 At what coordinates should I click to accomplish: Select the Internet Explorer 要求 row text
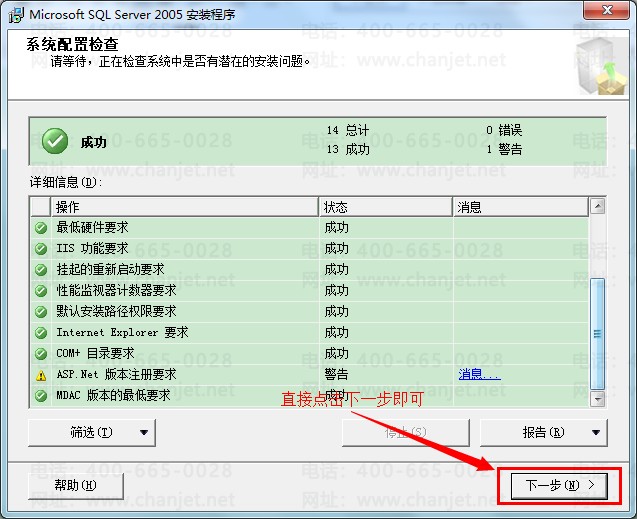(x=123, y=332)
